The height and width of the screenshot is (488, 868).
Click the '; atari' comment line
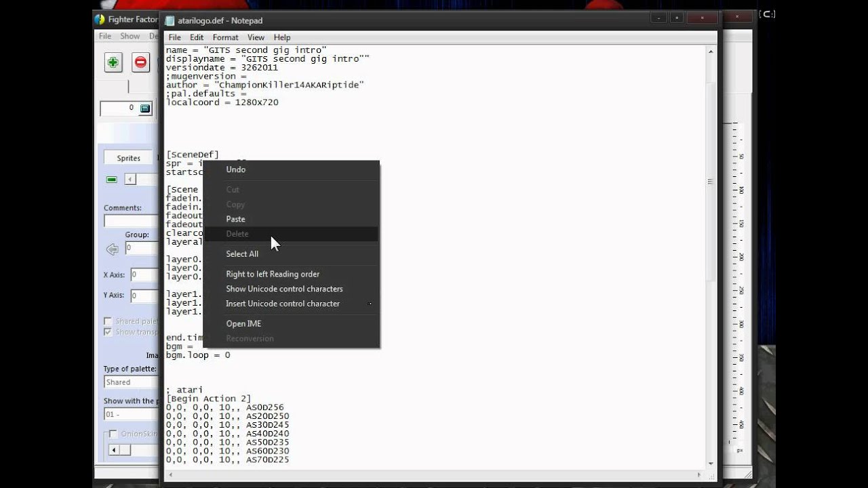click(184, 390)
